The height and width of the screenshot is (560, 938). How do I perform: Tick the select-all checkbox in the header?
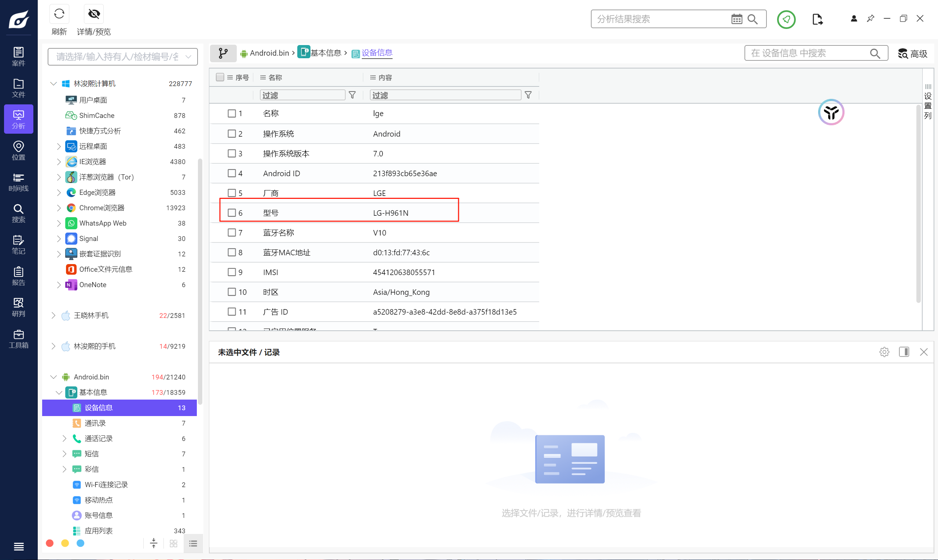220,77
